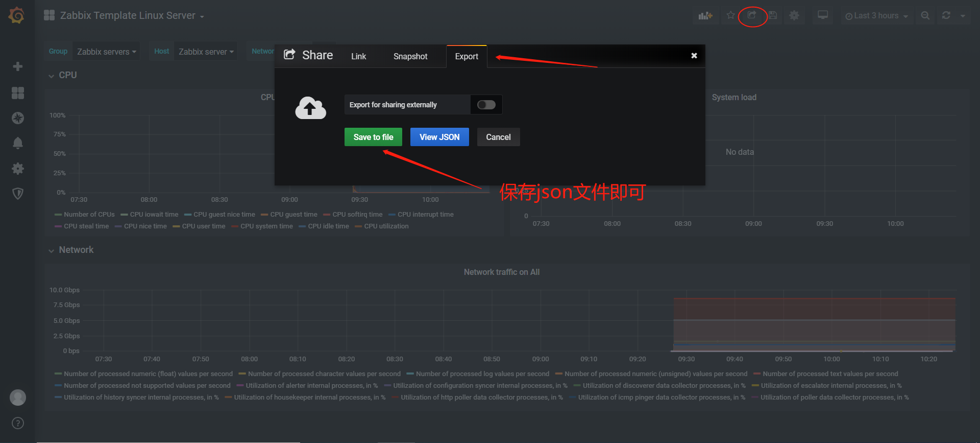
Task: Click the Add panel icon
Action: tap(705, 16)
